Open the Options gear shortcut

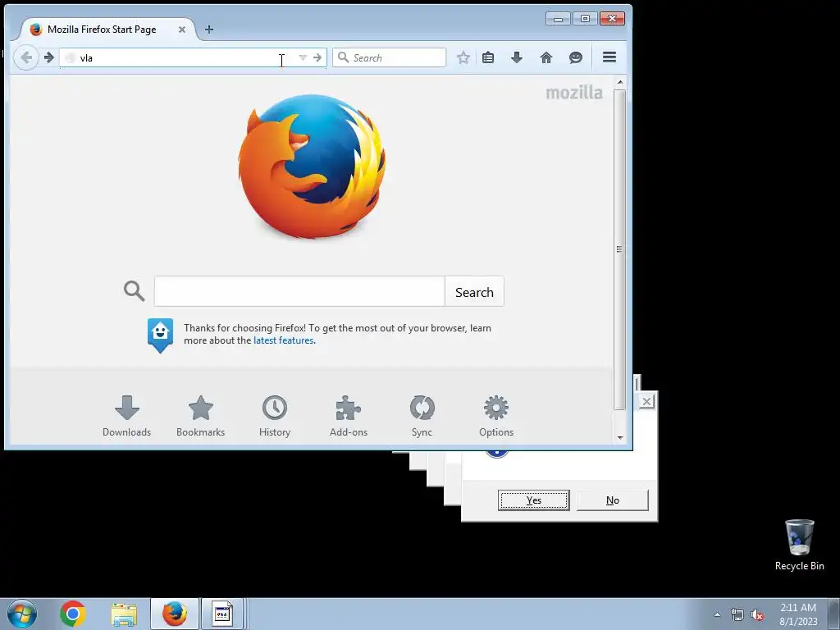click(496, 416)
